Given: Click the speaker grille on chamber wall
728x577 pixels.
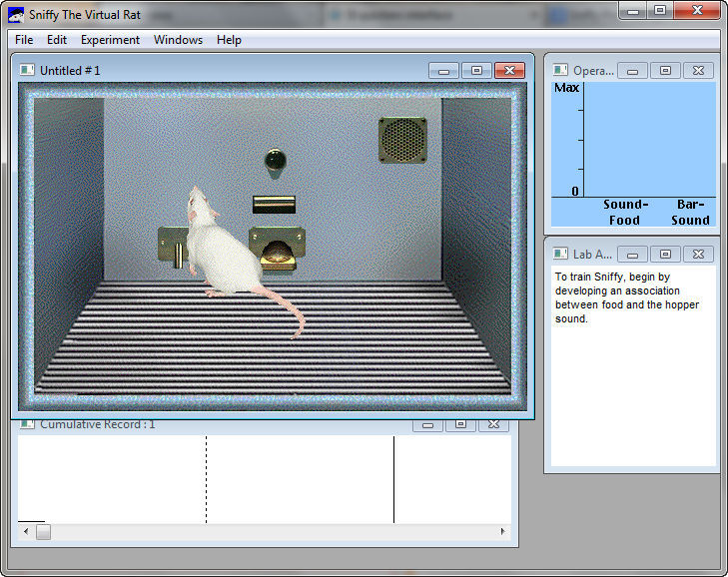Looking at the screenshot, I should (x=402, y=140).
